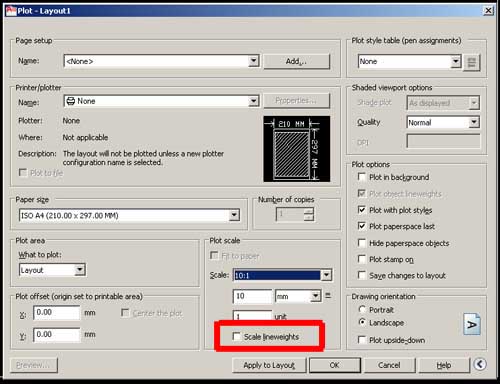Image resolution: width=500 pixels, height=384 pixels.
Task: Enable the Scale lineweights checkbox
Action: [x=236, y=336]
